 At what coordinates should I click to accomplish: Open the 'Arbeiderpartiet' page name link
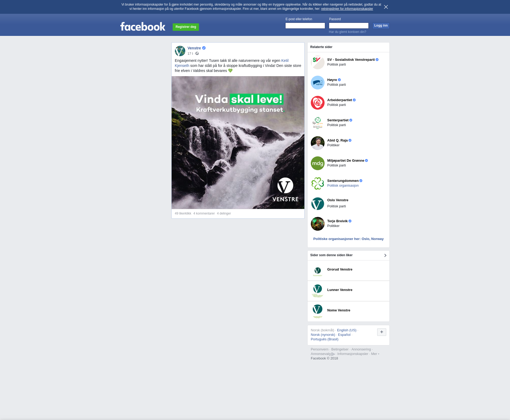339,100
